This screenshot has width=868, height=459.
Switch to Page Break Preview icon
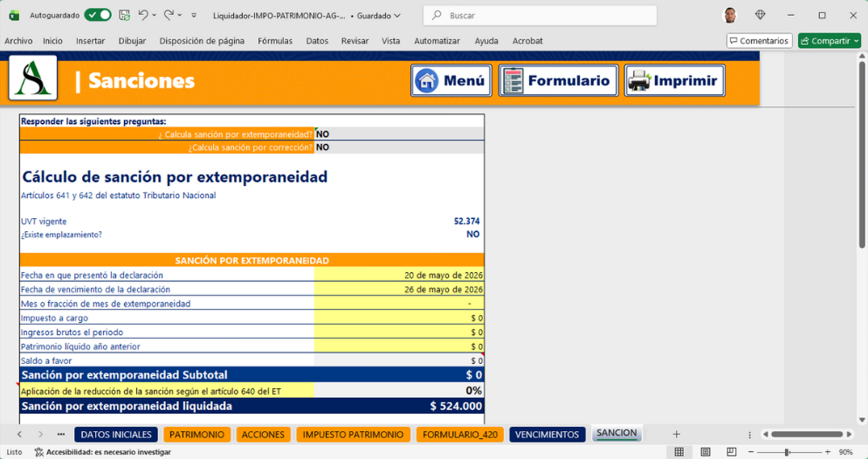[x=731, y=452]
